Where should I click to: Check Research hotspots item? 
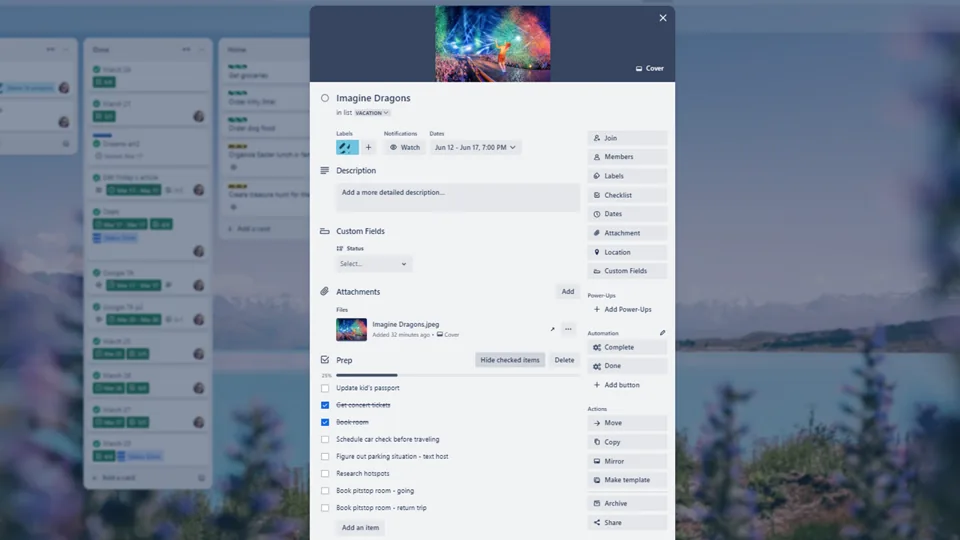[x=325, y=474]
